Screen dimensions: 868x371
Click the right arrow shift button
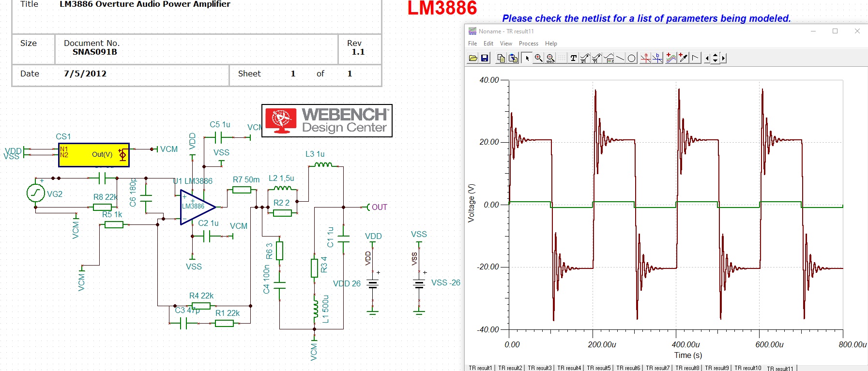click(x=723, y=58)
